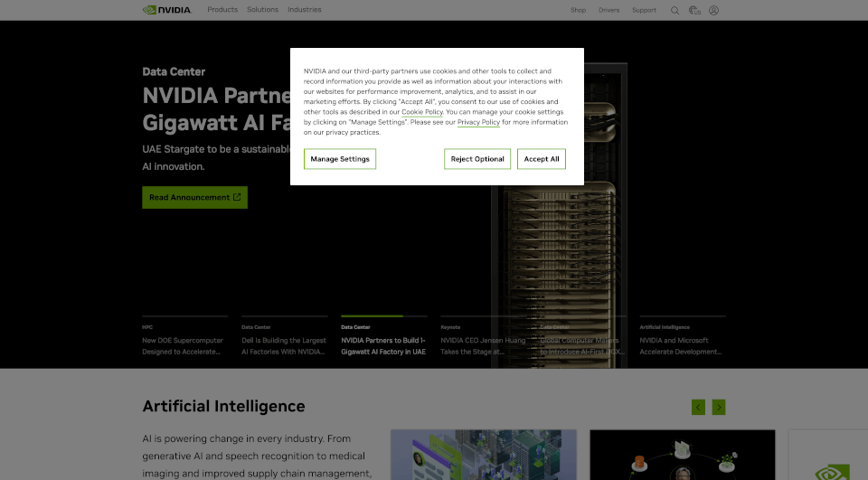Select NVIDIA Partners to Build 1-Gigawatt slide

pyautogui.click(x=384, y=336)
